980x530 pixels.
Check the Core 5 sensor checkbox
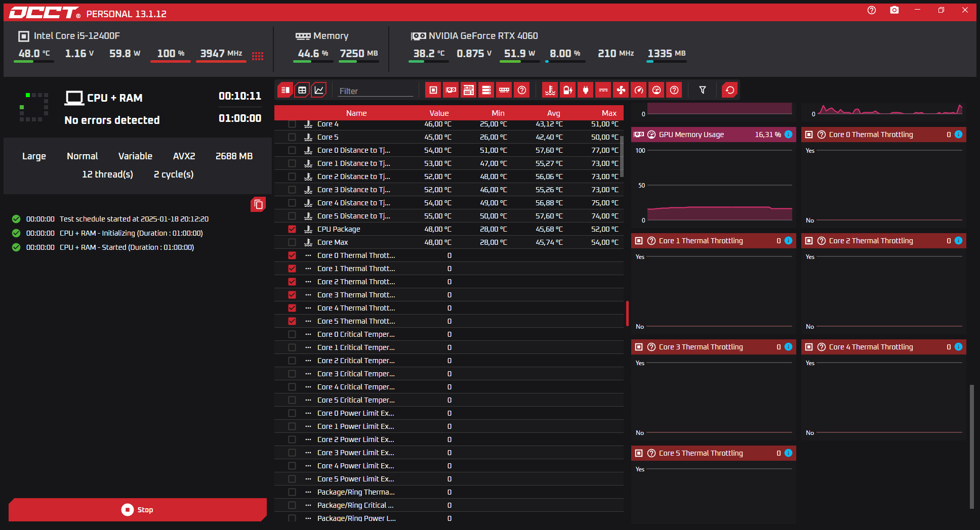292,137
